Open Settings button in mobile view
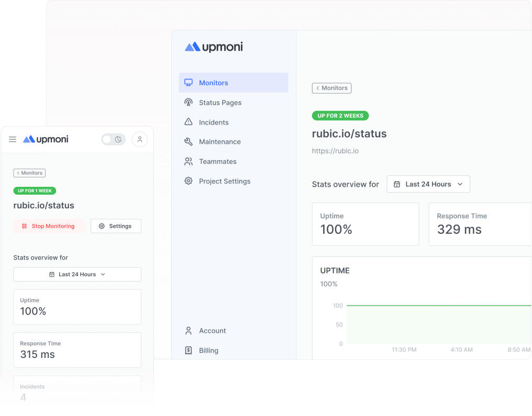The image size is (532, 416). [x=116, y=226]
